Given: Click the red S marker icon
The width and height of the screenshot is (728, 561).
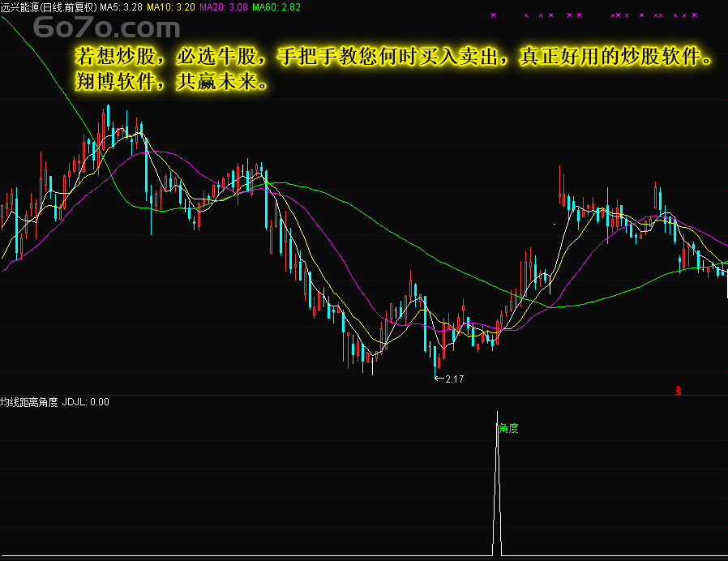Looking at the screenshot, I should (x=679, y=391).
